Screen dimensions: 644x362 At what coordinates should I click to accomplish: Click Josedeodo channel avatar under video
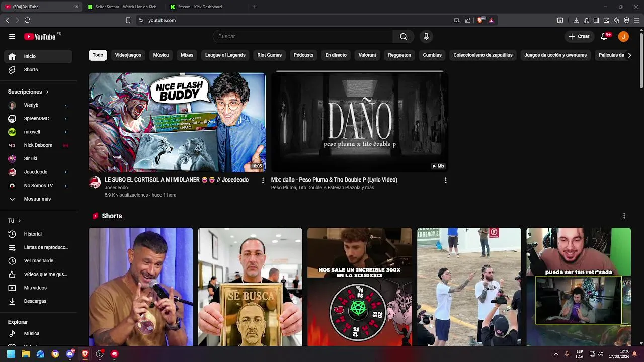pyautogui.click(x=95, y=183)
